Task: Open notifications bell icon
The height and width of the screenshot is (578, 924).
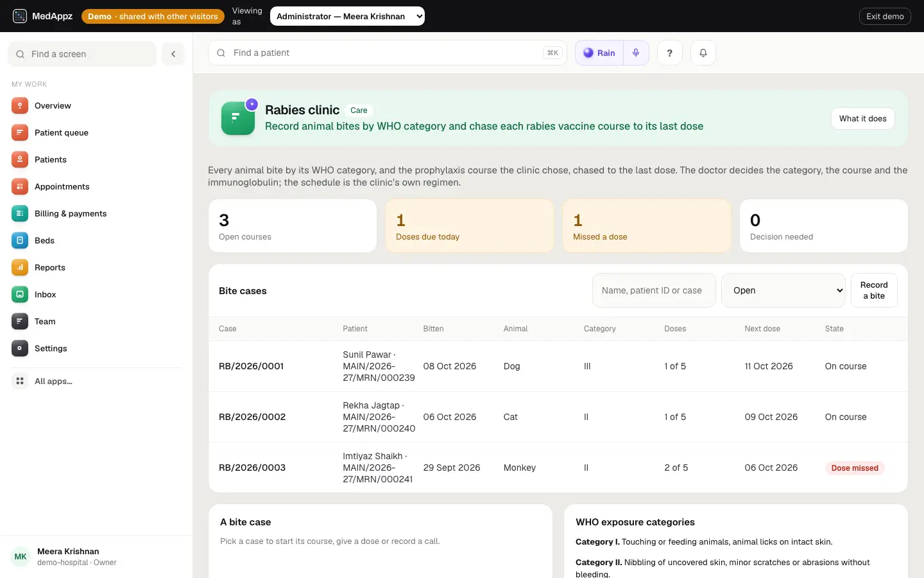Action: 703,53
